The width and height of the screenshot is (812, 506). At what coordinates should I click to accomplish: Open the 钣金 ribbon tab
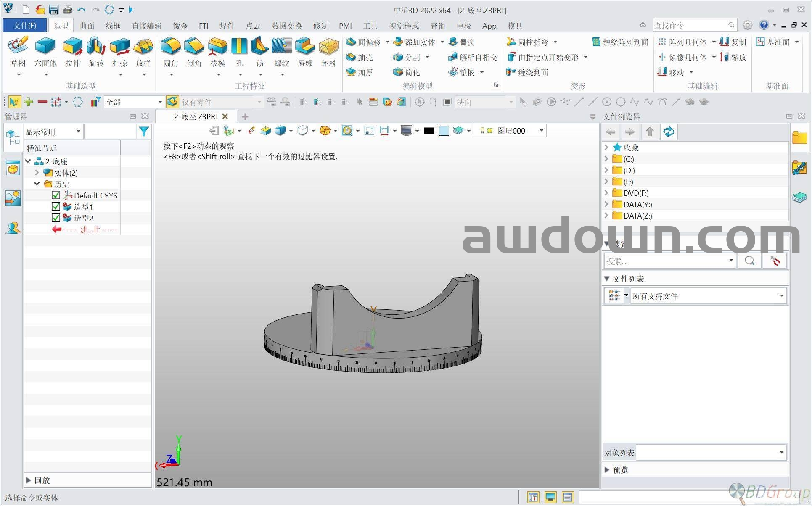(180, 26)
